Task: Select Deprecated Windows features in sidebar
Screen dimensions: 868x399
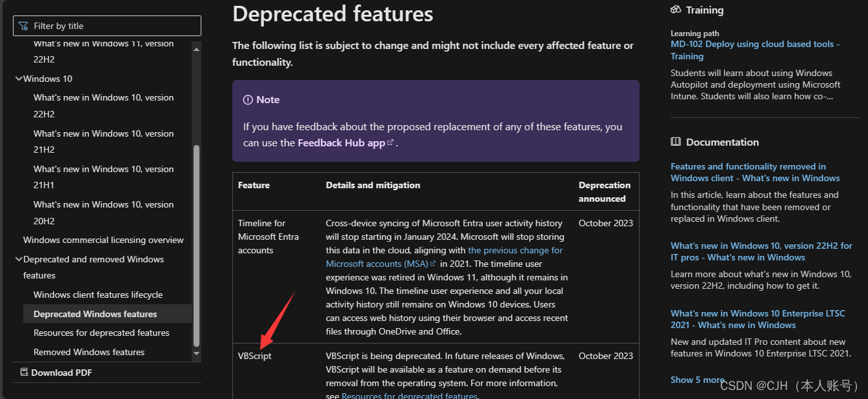Action: click(94, 313)
